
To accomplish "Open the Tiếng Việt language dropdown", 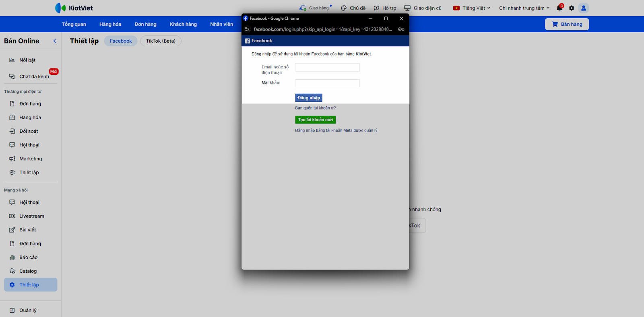I will tap(472, 8).
